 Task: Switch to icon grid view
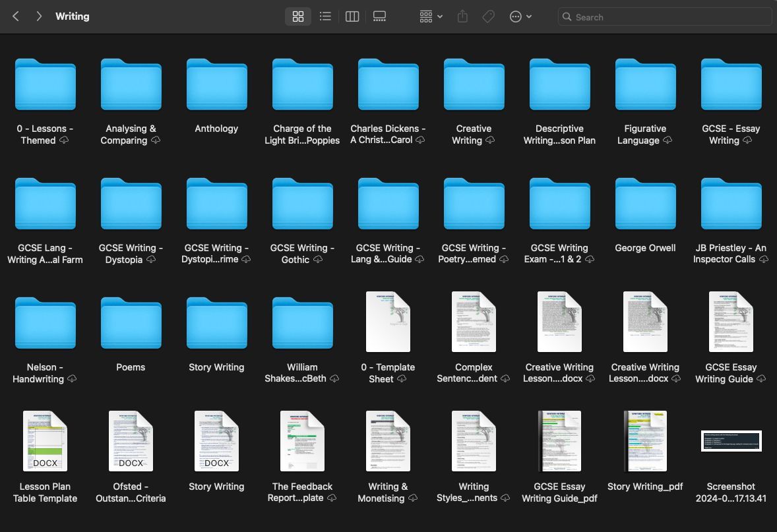click(298, 16)
